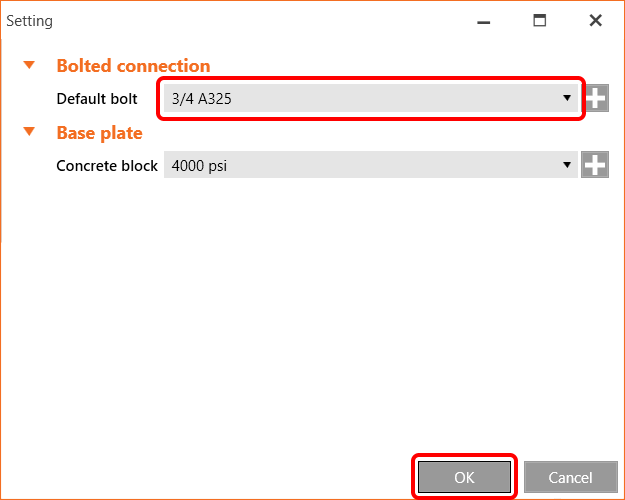Add a new bolt with the plus icon
The height and width of the screenshot is (500, 625).
pos(597,98)
